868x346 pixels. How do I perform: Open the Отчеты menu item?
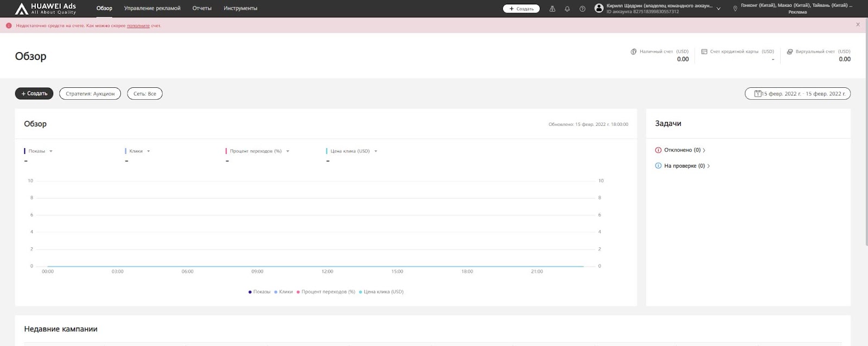(x=202, y=9)
